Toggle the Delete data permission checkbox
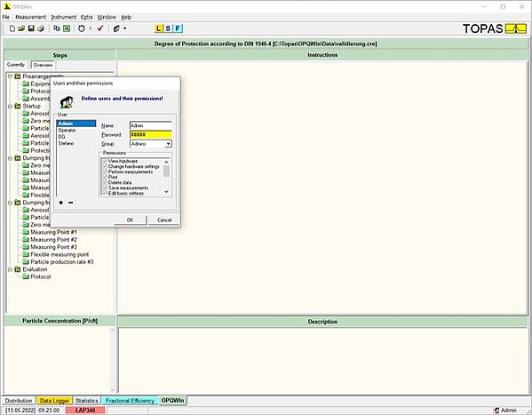Viewport: 532px width, 415px height. 105,183
